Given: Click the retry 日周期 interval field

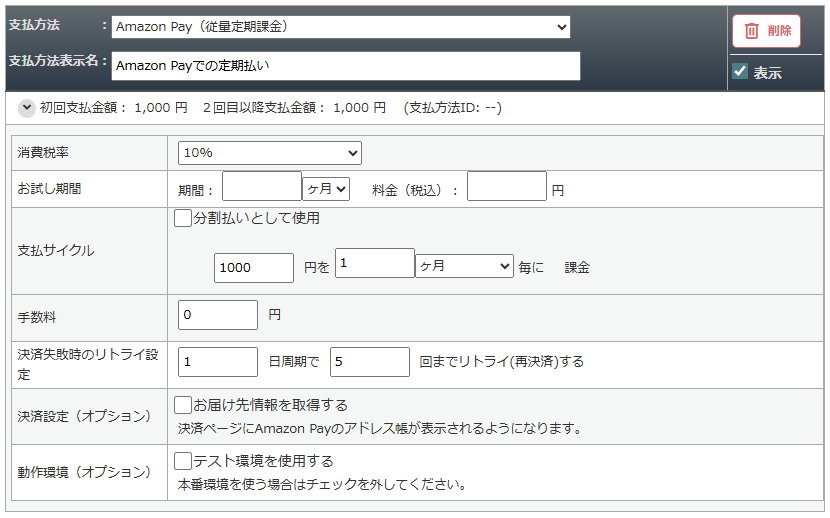Looking at the screenshot, I should pyautogui.click(x=217, y=362).
